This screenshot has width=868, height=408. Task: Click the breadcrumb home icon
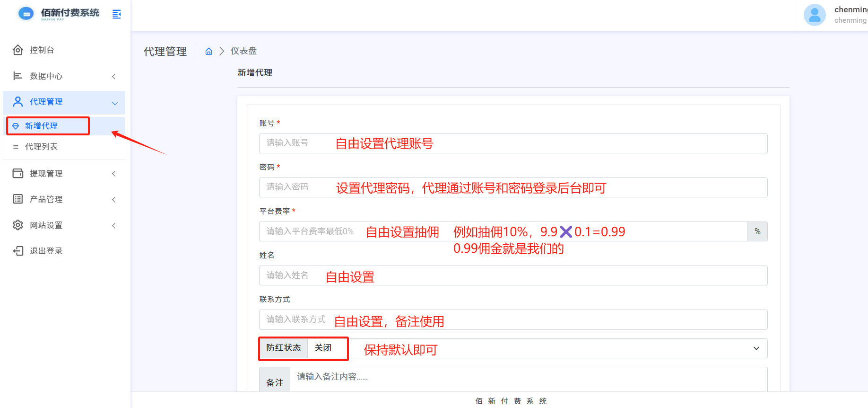(x=208, y=52)
